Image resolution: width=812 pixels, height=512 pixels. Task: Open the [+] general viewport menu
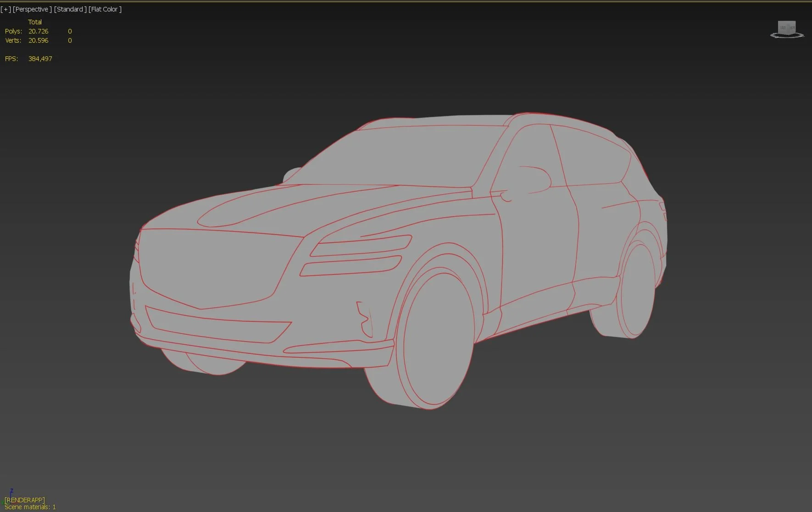(x=6, y=9)
